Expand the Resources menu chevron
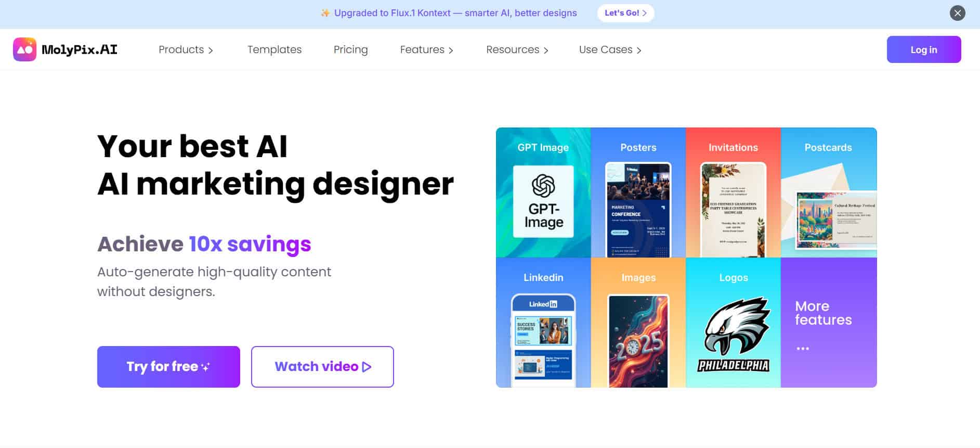 (546, 50)
